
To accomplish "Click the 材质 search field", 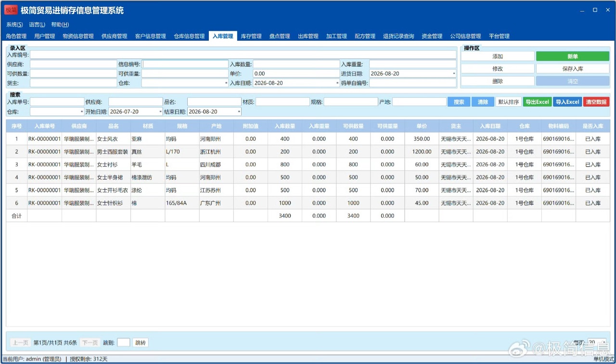I will click(x=282, y=102).
